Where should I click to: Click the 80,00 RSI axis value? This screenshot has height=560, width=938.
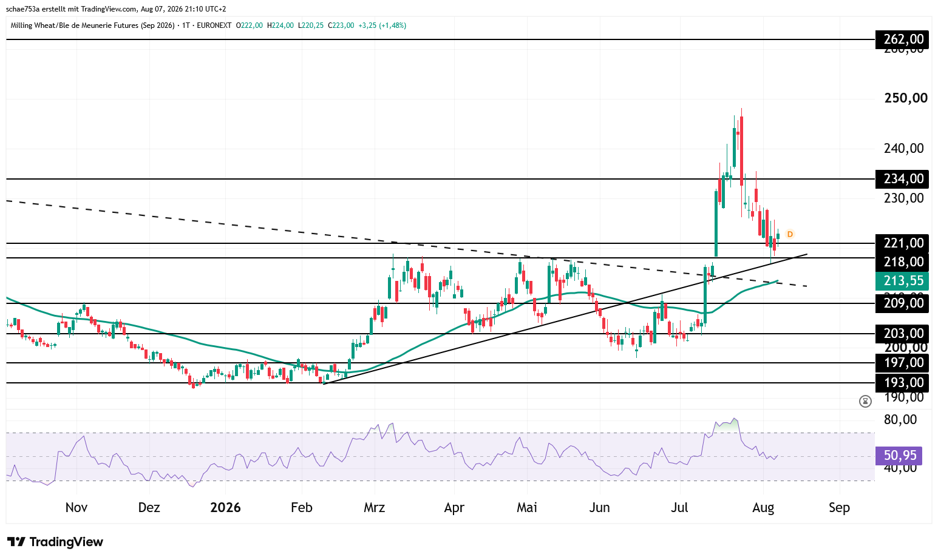pyautogui.click(x=900, y=420)
